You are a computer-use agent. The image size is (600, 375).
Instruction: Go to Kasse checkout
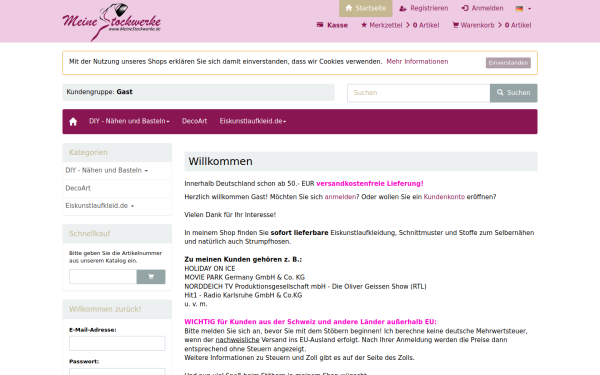pyautogui.click(x=332, y=25)
